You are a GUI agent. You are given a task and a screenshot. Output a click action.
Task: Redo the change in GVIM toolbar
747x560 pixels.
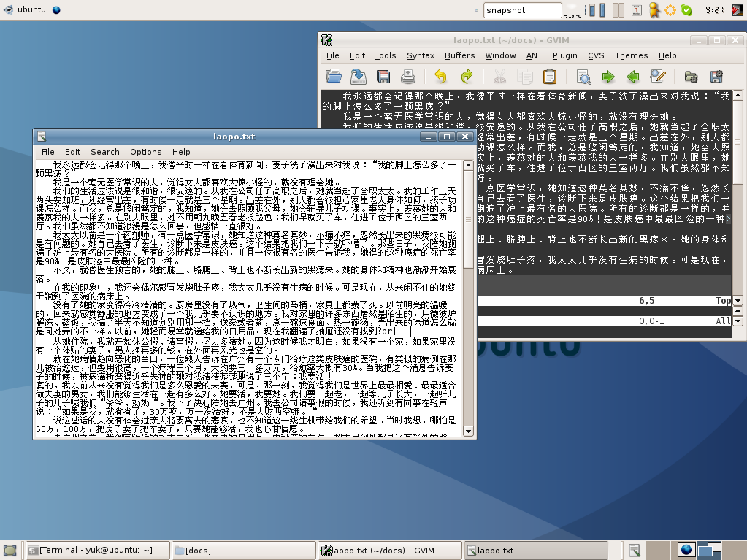pyautogui.click(x=467, y=76)
